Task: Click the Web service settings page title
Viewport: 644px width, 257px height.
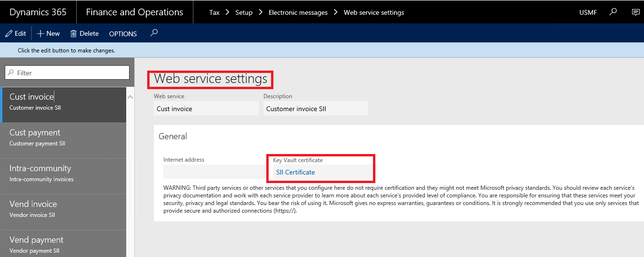Action: tap(211, 79)
